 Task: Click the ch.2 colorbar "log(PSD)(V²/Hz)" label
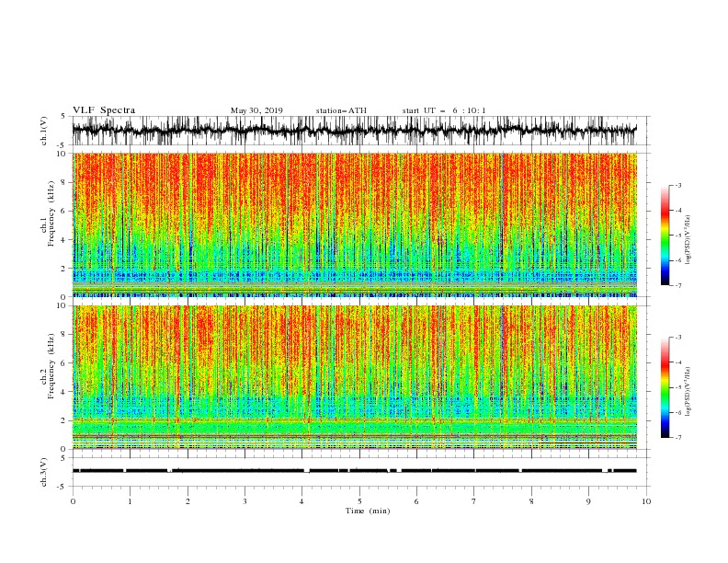pyautogui.click(x=688, y=392)
